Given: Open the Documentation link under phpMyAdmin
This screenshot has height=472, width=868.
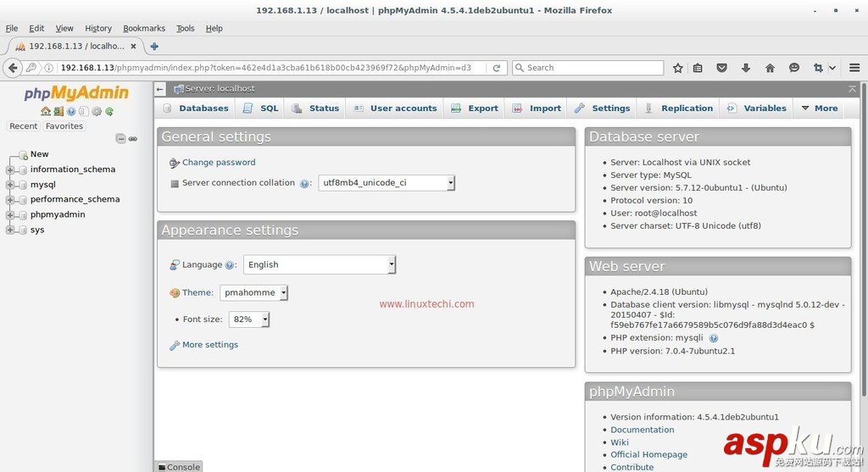Looking at the screenshot, I should (x=643, y=430).
